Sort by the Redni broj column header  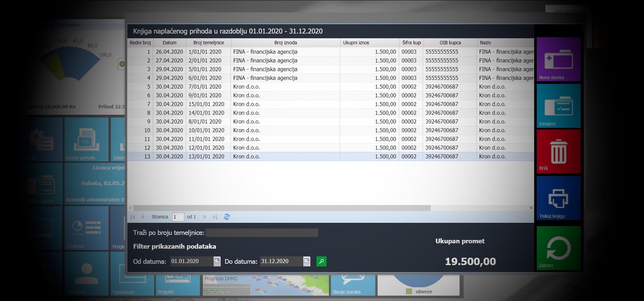[140, 43]
